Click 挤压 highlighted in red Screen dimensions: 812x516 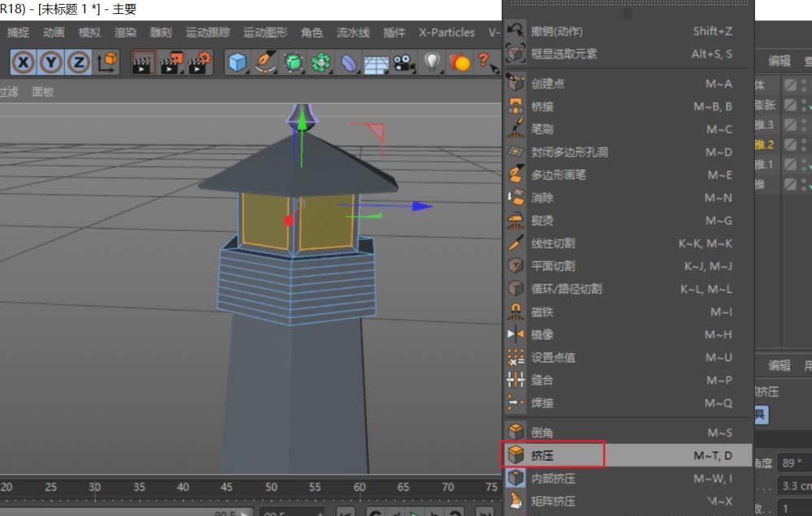[542, 455]
